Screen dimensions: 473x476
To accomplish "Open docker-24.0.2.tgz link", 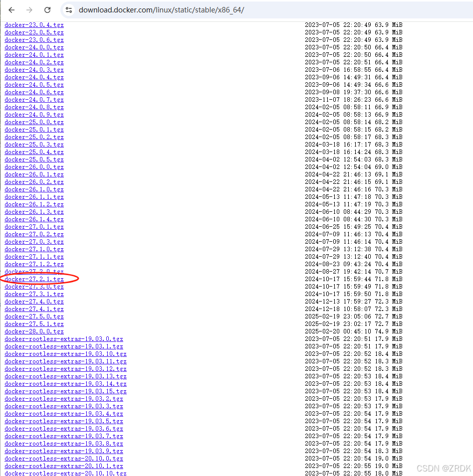I will [x=34, y=62].
